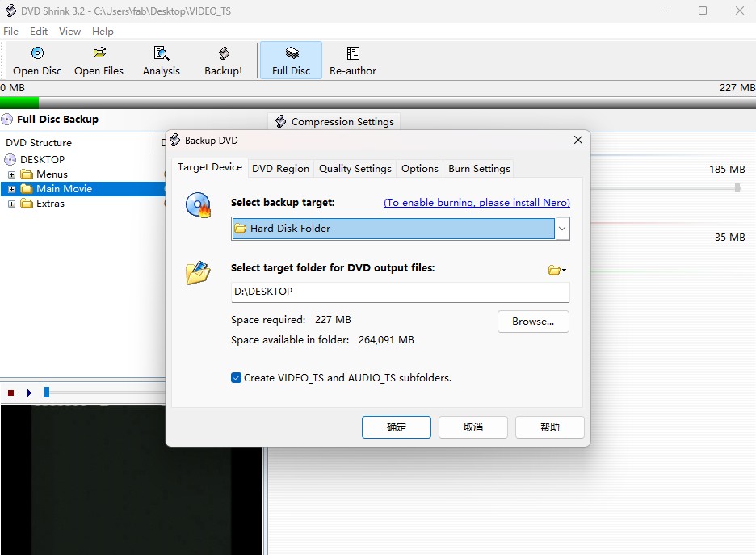Expand the Extras tree node
The width and height of the screenshot is (756, 555).
pos(11,204)
